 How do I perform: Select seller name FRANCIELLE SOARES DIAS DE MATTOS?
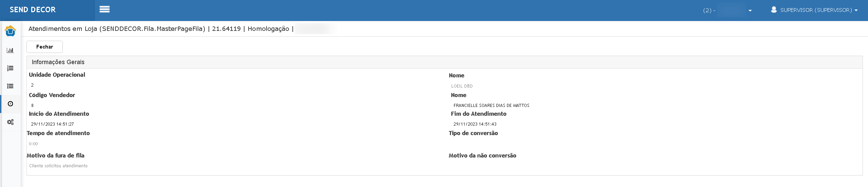[x=491, y=106]
